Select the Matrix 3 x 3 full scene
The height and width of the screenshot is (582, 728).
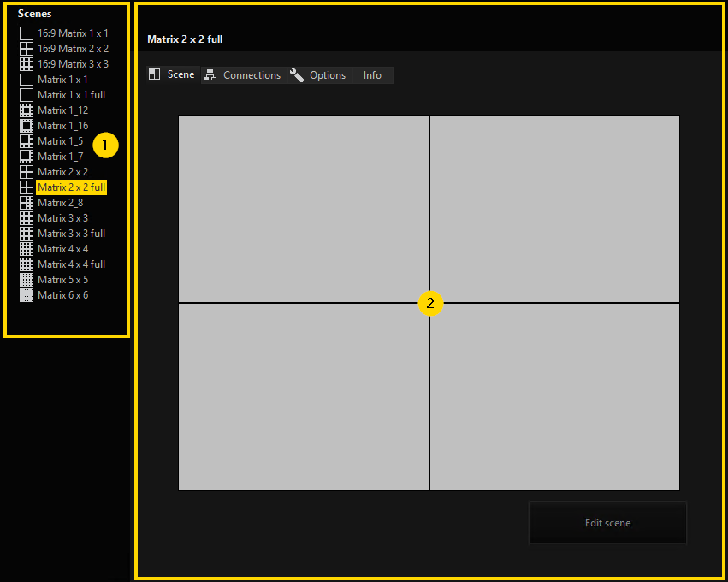[71, 234]
